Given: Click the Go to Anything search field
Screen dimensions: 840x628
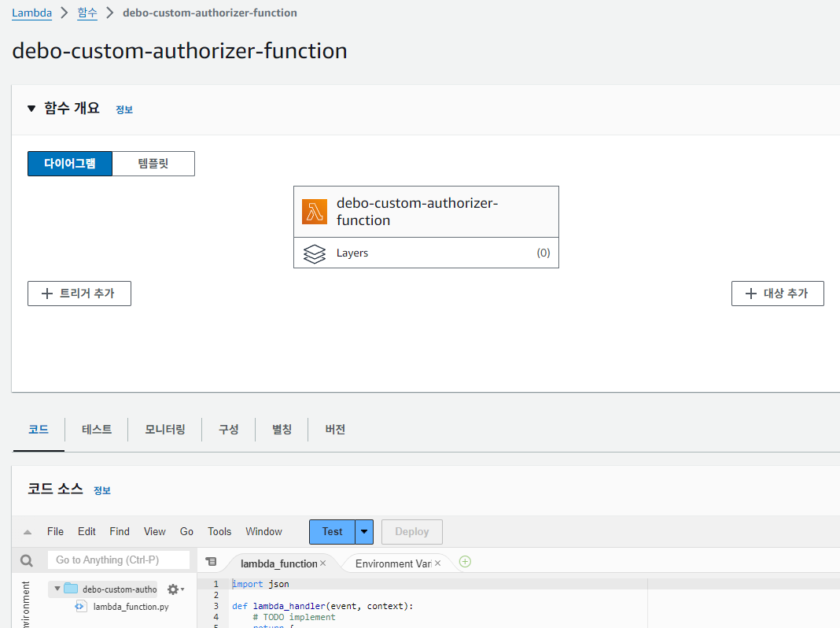Looking at the screenshot, I should click(119, 560).
